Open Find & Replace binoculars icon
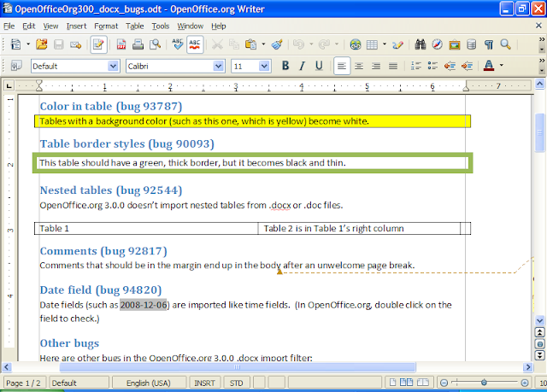Viewport: 547px width, 392px height. [418, 44]
